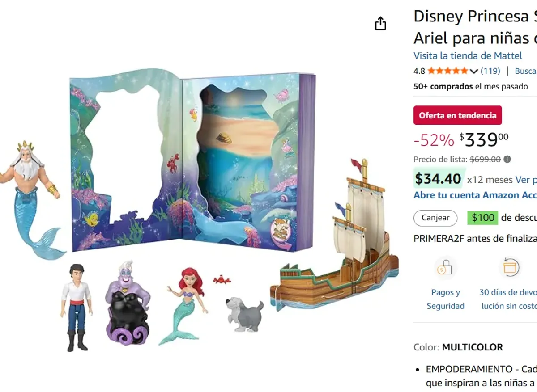Viewport: 537px width, 392px height.
Task: Expand the ratings breakdown chevron beside the stars
Action: 474,70
